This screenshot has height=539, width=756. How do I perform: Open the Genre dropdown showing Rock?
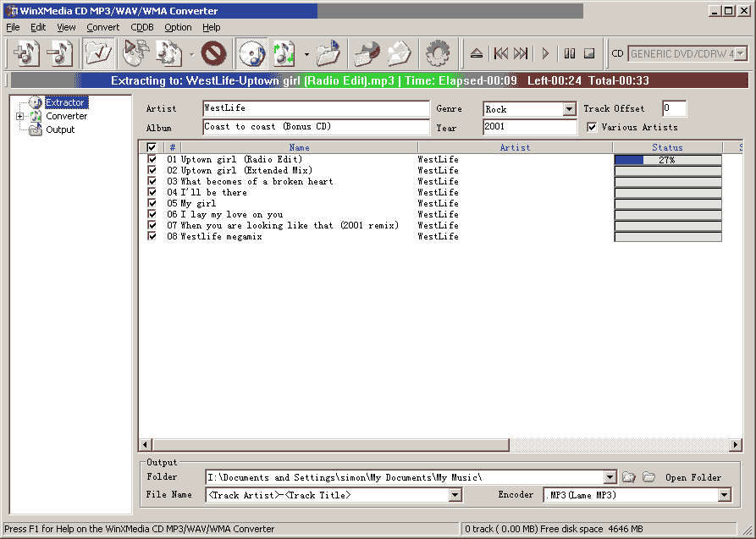569,109
